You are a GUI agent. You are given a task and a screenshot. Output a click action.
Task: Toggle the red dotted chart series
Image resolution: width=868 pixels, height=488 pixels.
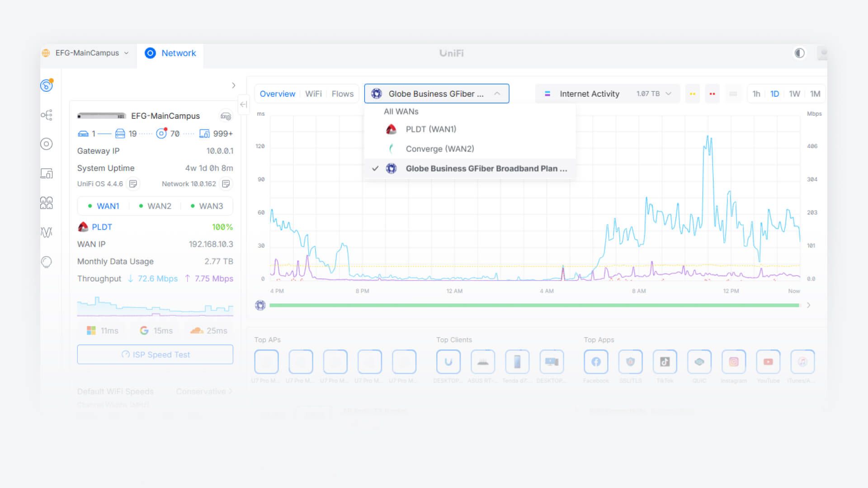click(x=712, y=94)
